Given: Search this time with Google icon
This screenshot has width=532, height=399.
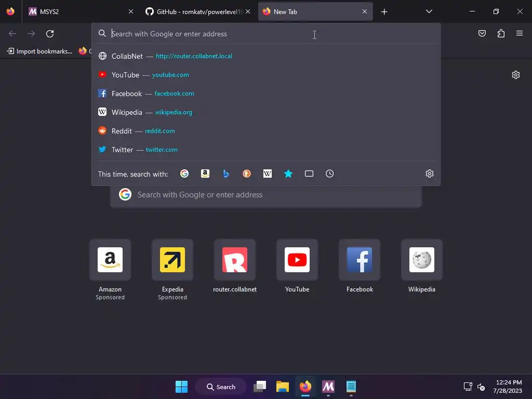Looking at the screenshot, I should [x=184, y=174].
